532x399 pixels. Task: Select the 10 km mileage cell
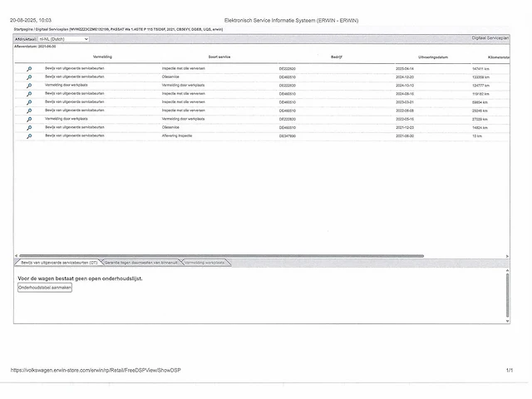pyautogui.click(x=477, y=136)
